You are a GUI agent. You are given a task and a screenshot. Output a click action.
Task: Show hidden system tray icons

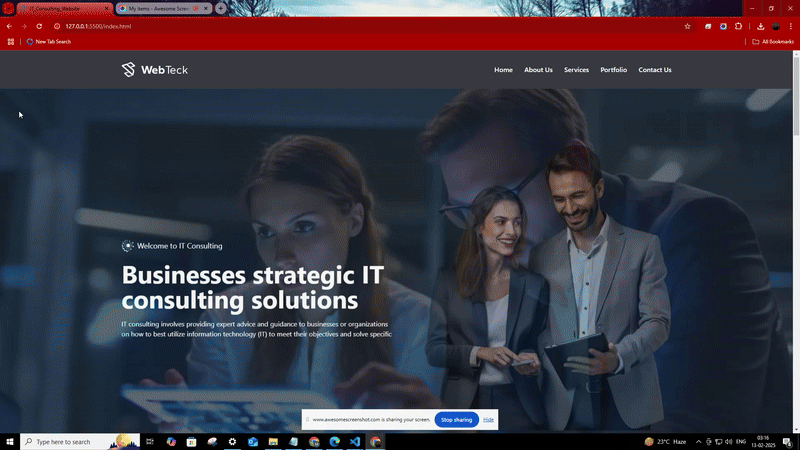(698, 442)
